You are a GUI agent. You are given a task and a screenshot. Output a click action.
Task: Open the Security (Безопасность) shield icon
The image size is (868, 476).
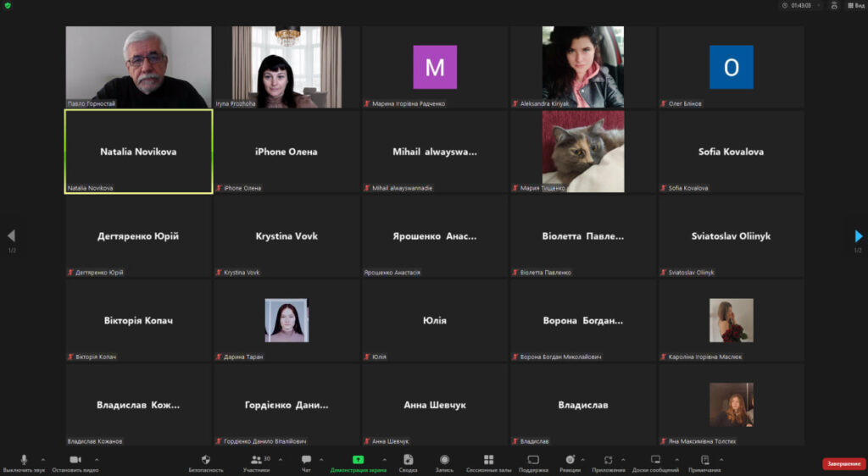206,460
